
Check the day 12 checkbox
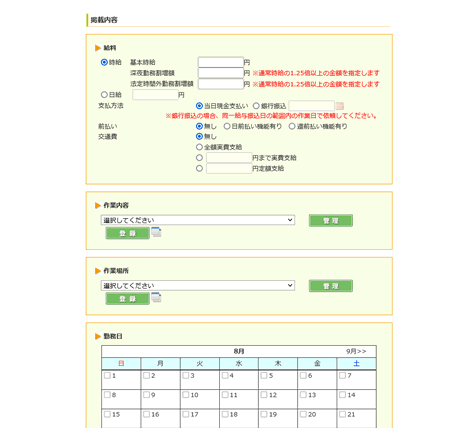(x=264, y=395)
